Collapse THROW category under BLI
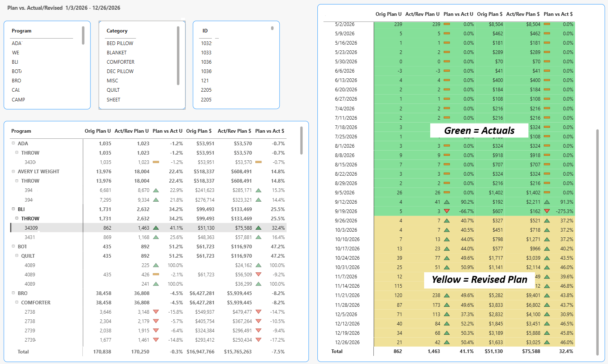 tap(17, 218)
